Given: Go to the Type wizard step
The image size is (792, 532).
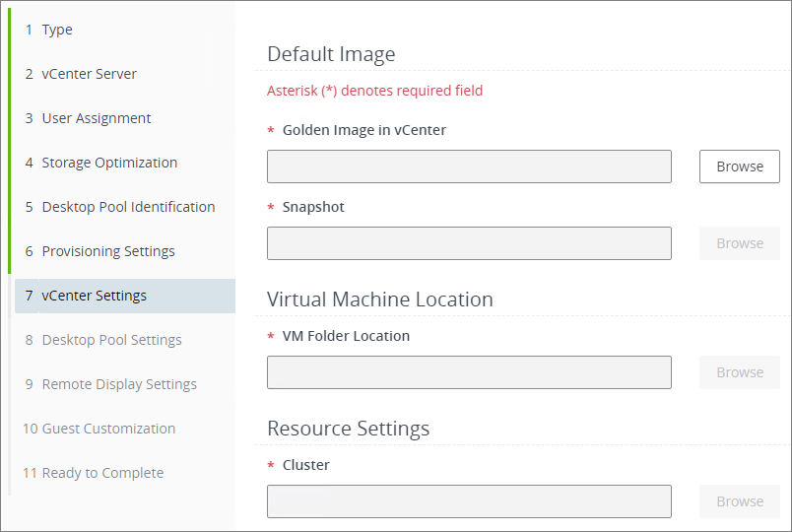Looking at the screenshot, I should [57, 30].
